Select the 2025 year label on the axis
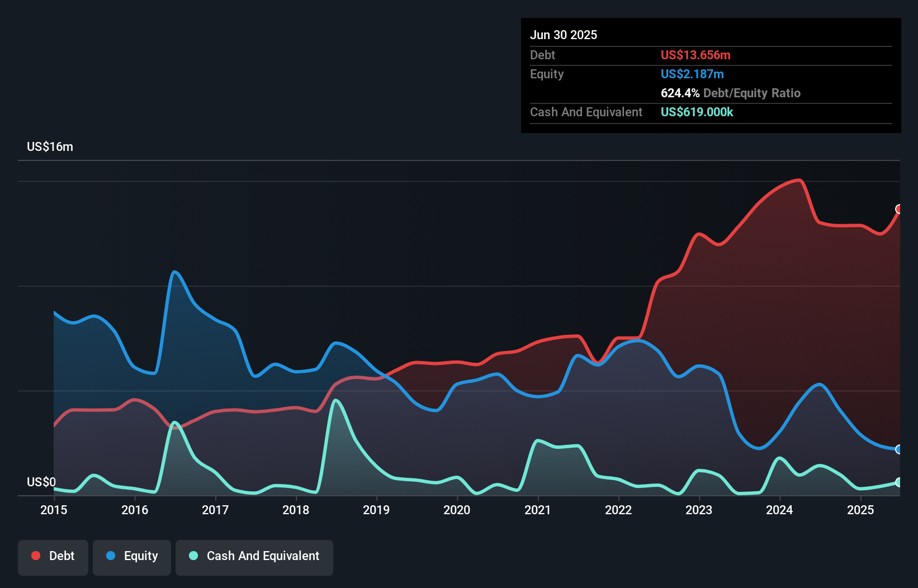918x588 pixels. pyautogui.click(x=861, y=510)
